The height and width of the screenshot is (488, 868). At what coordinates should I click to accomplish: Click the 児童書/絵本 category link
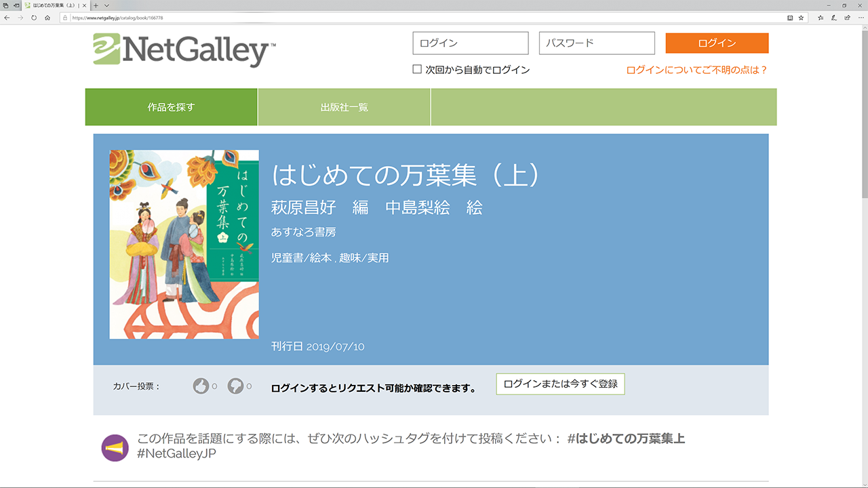[301, 258]
